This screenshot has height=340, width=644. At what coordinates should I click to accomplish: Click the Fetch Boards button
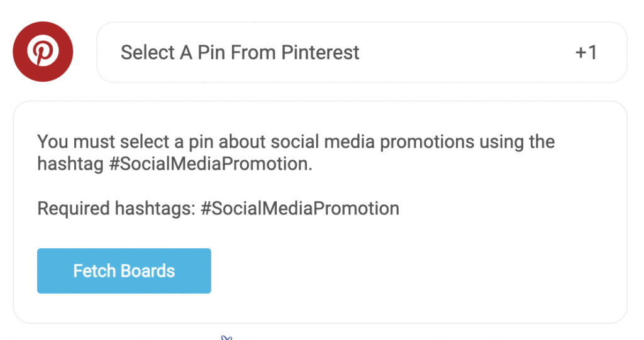click(124, 271)
